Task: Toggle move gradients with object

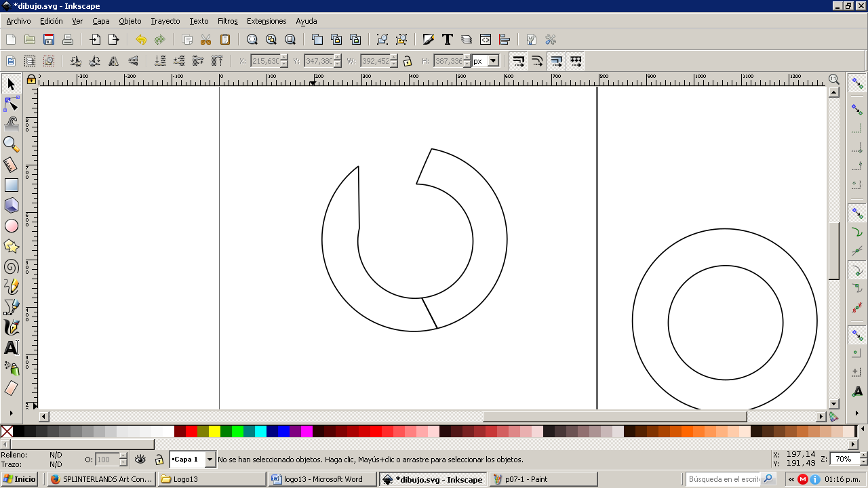Action: 556,61
